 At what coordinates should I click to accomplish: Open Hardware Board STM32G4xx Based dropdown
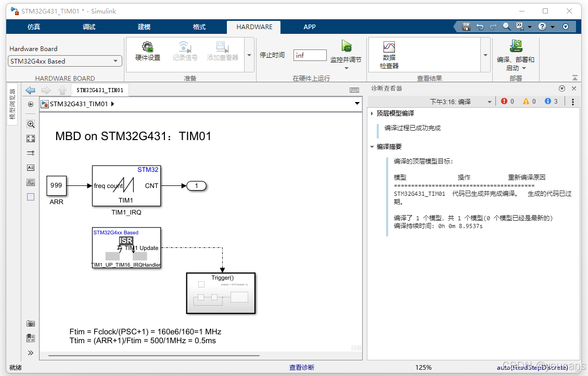click(65, 61)
